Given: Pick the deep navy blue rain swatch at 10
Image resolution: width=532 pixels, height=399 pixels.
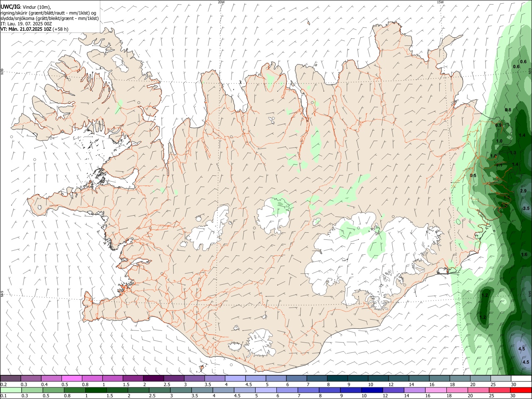Looking at the screenshot, I should (x=372, y=390).
